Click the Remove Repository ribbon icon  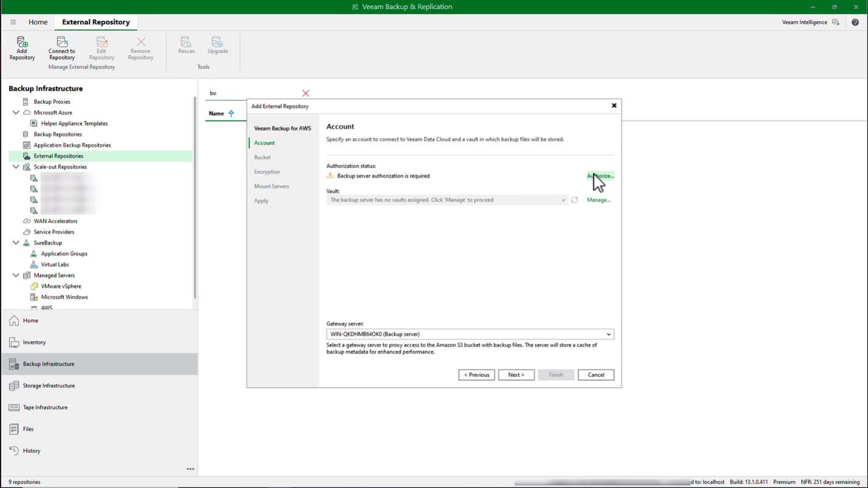[140, 48]
